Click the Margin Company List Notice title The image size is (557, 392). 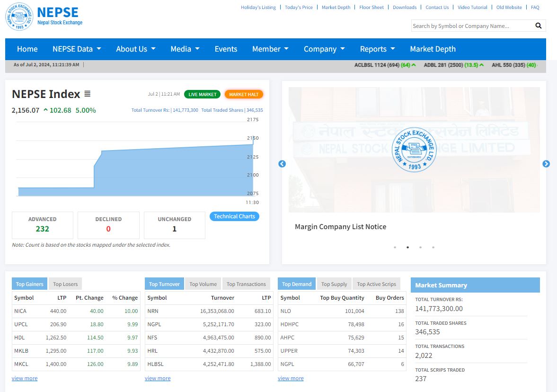pyautogui.click(x=340, y=227)
